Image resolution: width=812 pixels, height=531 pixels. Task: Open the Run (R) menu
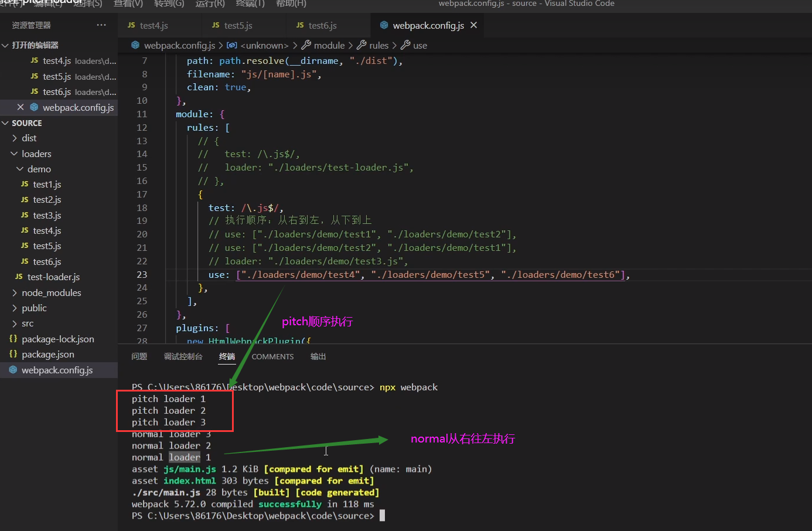pyautogui.click(x=210, y=4)
